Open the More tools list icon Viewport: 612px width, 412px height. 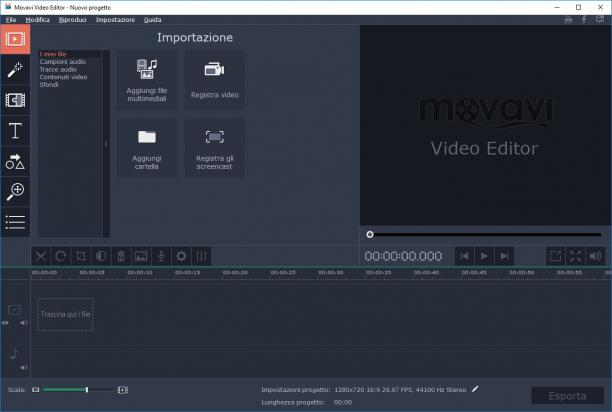(x=15, y=222)
